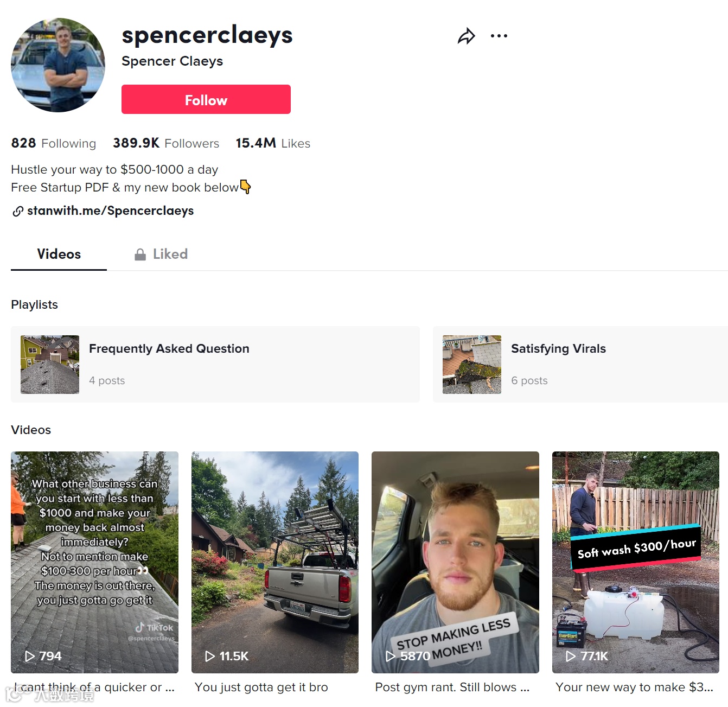Switch to the Liked tab
The width and height of the screenshot is (728, 707).
tap(161, 254)
